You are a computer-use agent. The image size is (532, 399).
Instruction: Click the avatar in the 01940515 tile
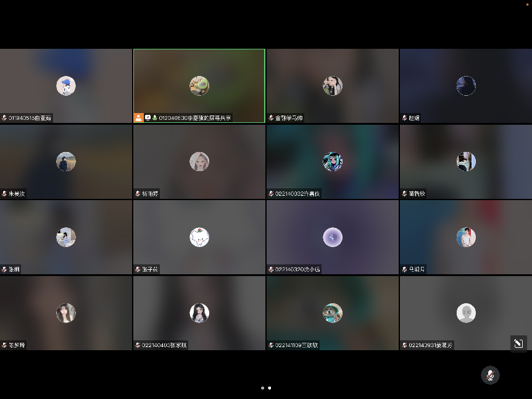coord(66,86)
